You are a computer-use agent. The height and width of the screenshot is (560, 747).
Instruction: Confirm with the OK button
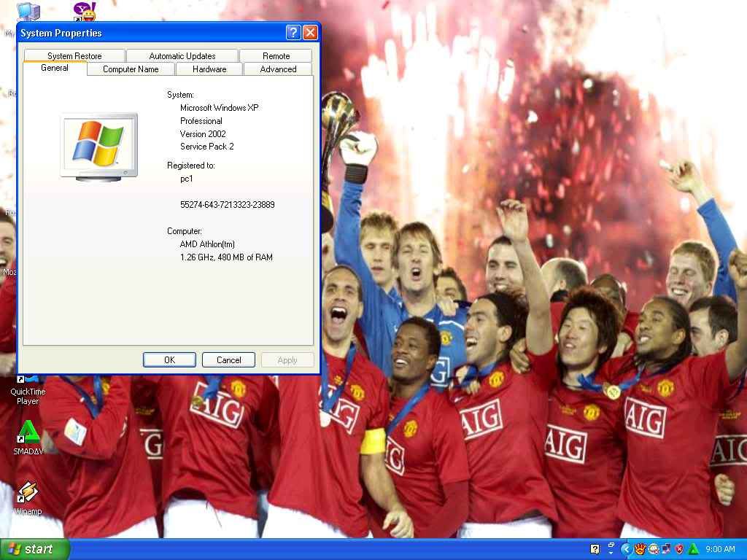click(169, 360)
